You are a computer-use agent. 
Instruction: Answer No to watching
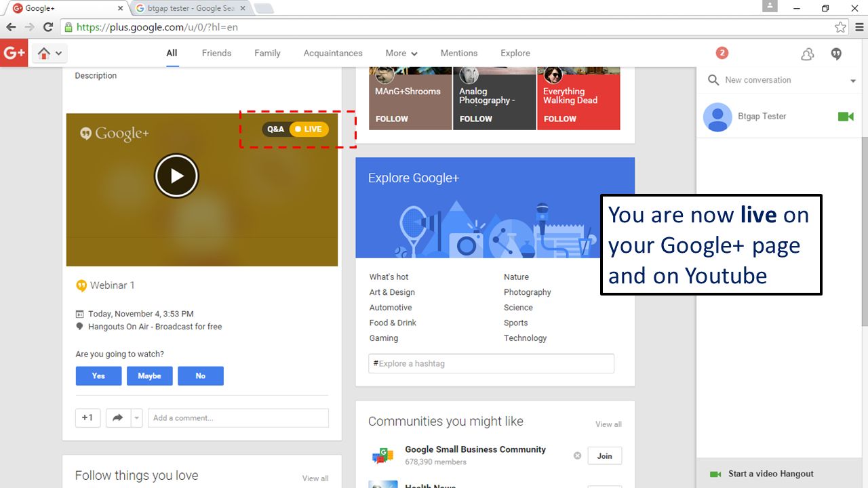(201, 376)
